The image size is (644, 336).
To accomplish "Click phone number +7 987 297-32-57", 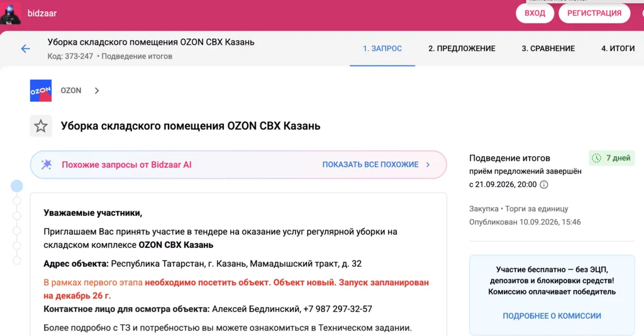I will (338, 309).
